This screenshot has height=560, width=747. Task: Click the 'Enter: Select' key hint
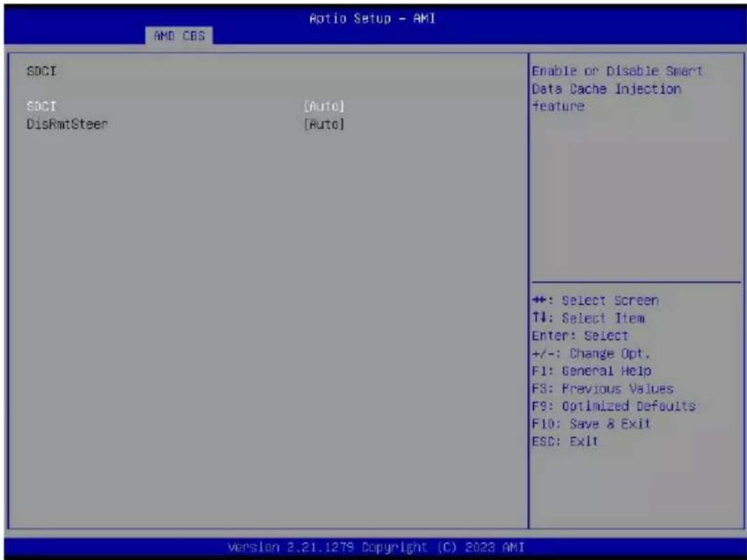(x=580, y=336)
